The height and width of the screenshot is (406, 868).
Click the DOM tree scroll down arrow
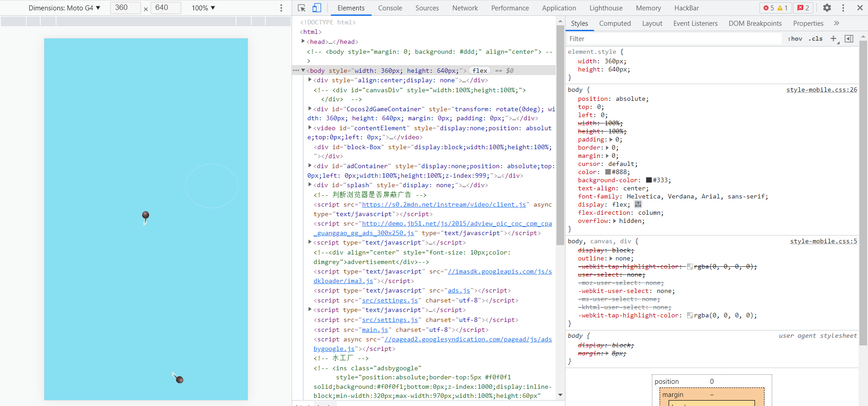coord(560,395)
